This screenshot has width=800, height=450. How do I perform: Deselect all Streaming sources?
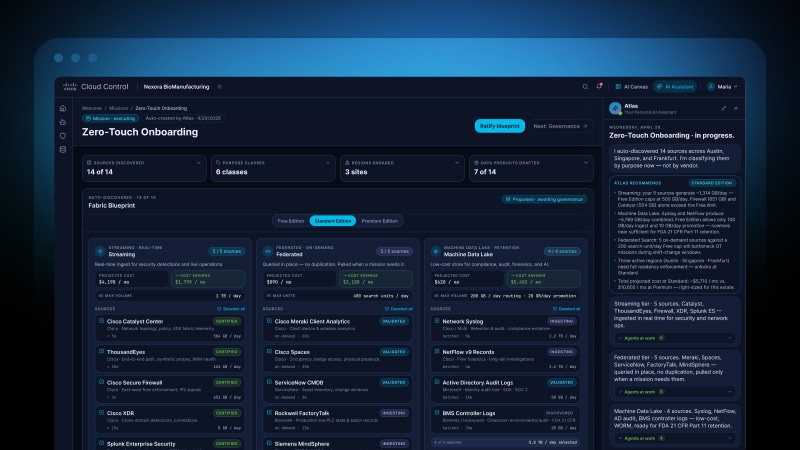tap(231, 309)
